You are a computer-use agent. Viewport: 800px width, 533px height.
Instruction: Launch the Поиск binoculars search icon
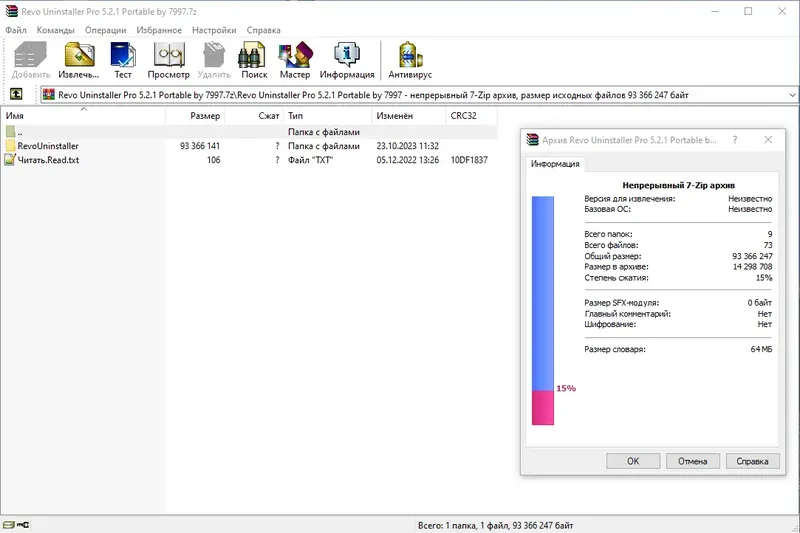(254, 60)
